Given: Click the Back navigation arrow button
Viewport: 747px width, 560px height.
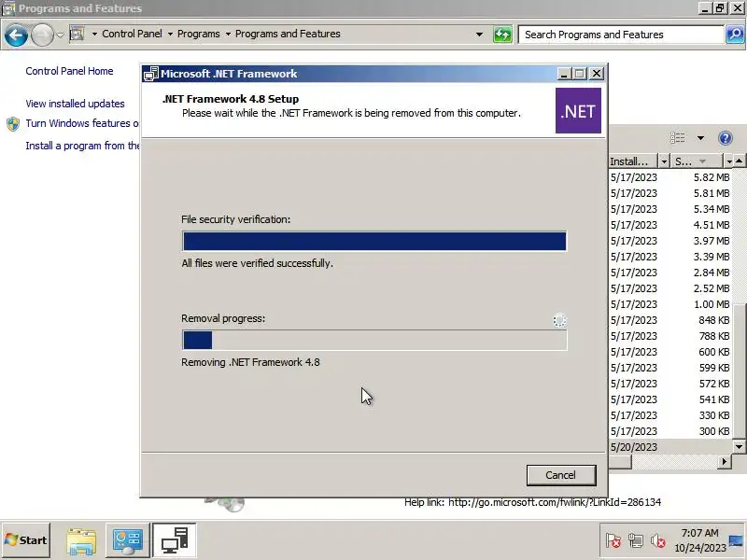Looking at the screenshot, I should 16,35.
